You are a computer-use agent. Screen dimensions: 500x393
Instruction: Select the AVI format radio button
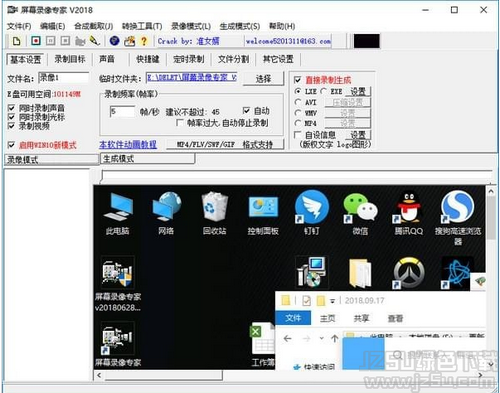tap(298, 102)
